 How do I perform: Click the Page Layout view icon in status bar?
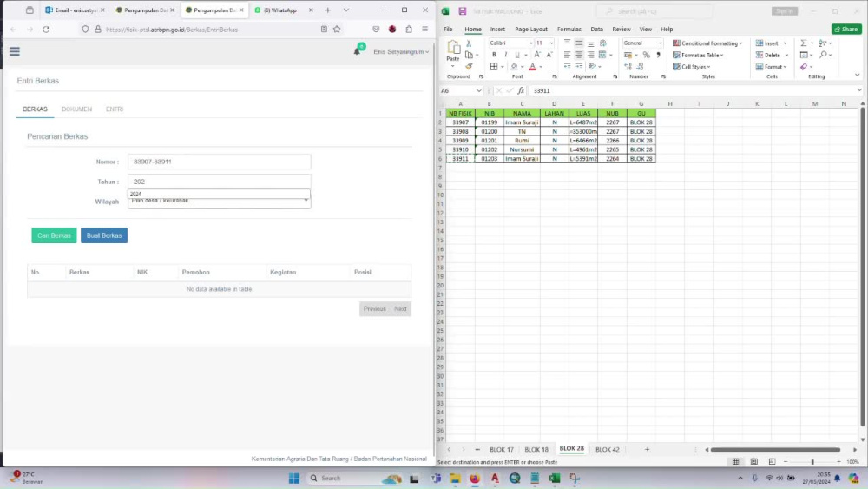754,462
